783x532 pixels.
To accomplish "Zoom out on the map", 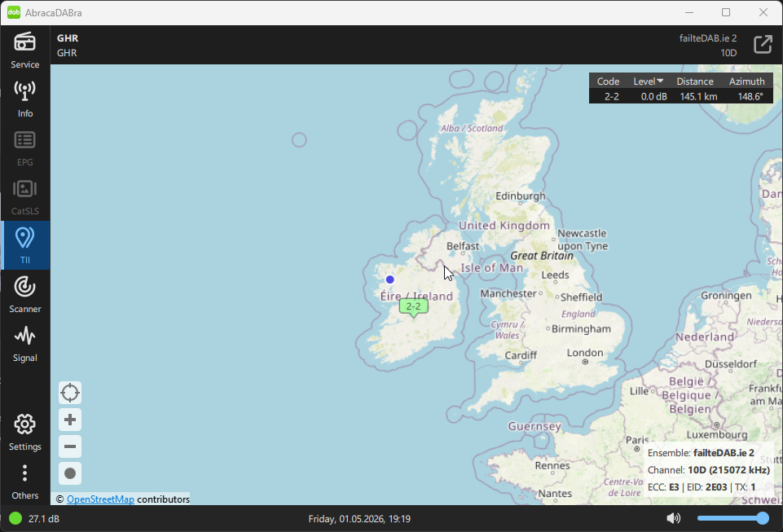I will 70,446.
